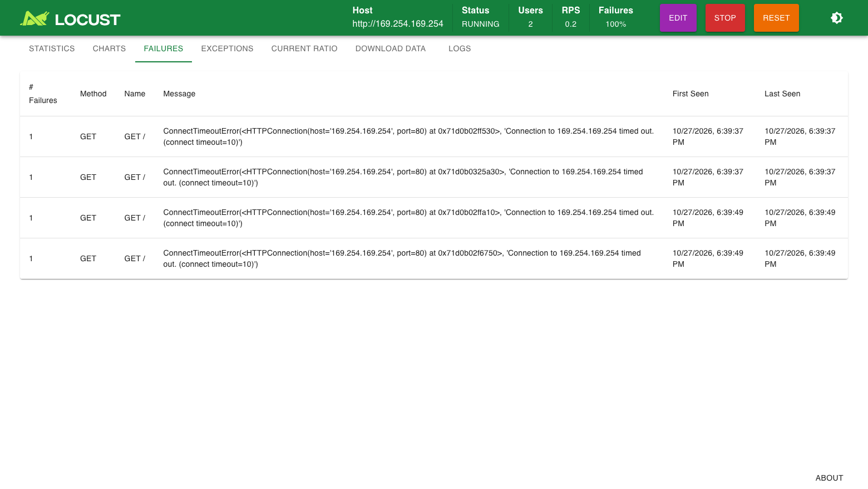The image size is (868, 489).
Task: Click the Method column header
Action: pos(93,94)
